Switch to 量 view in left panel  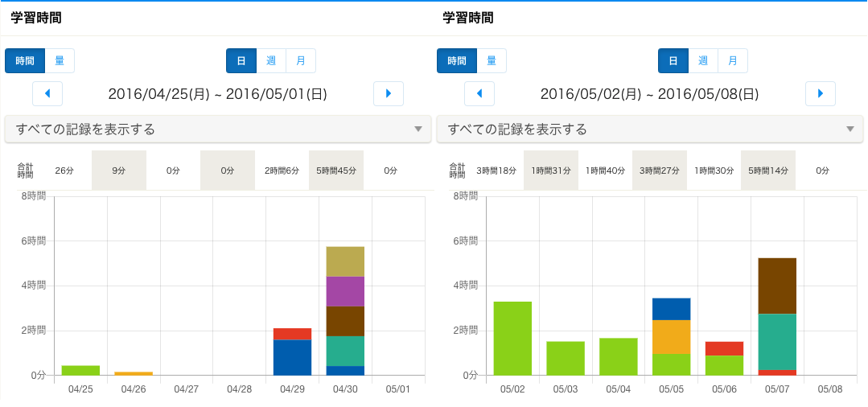point(60,61)
